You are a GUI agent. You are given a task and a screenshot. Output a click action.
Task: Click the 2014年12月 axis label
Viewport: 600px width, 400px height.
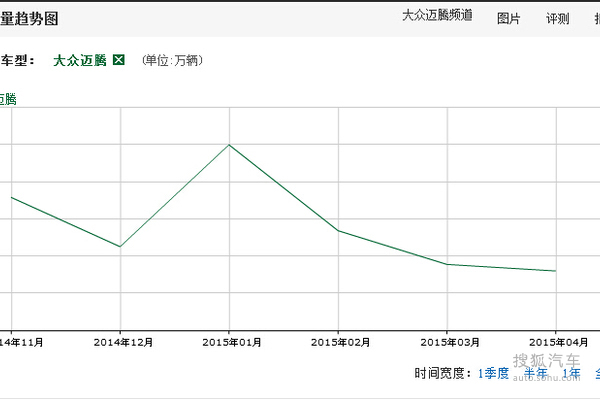(x=121, y=342)
